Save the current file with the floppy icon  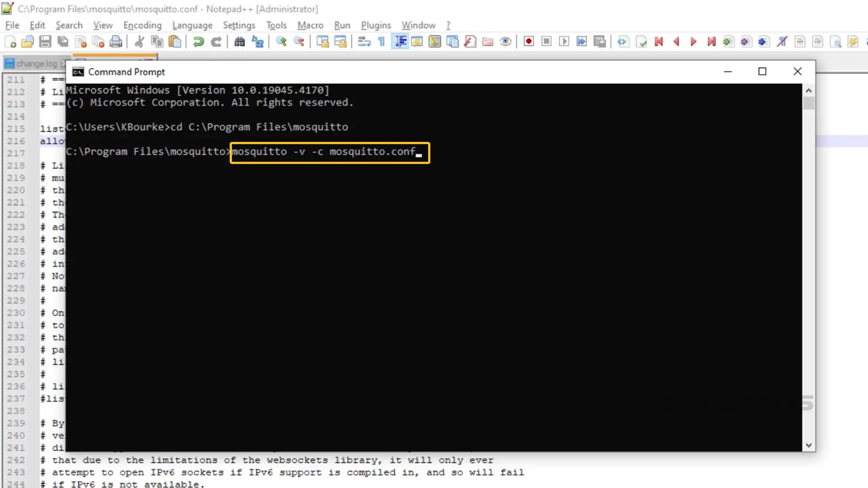tap(45, 42)
